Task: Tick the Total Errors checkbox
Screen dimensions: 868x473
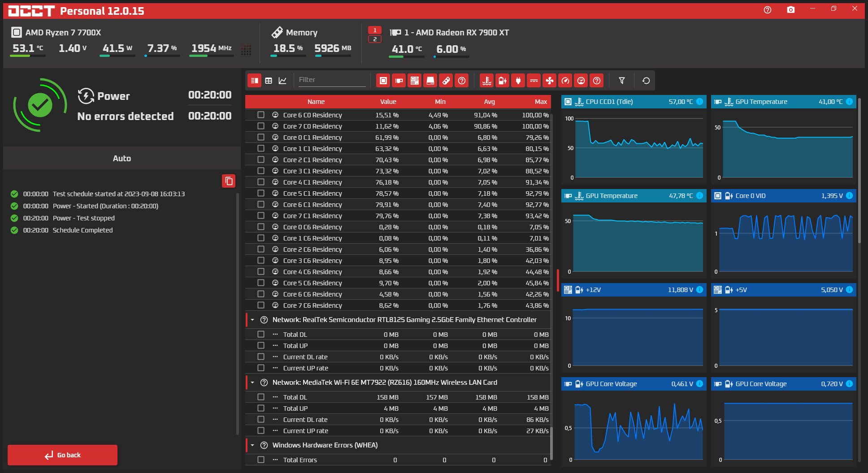Action: pos(261,460)
